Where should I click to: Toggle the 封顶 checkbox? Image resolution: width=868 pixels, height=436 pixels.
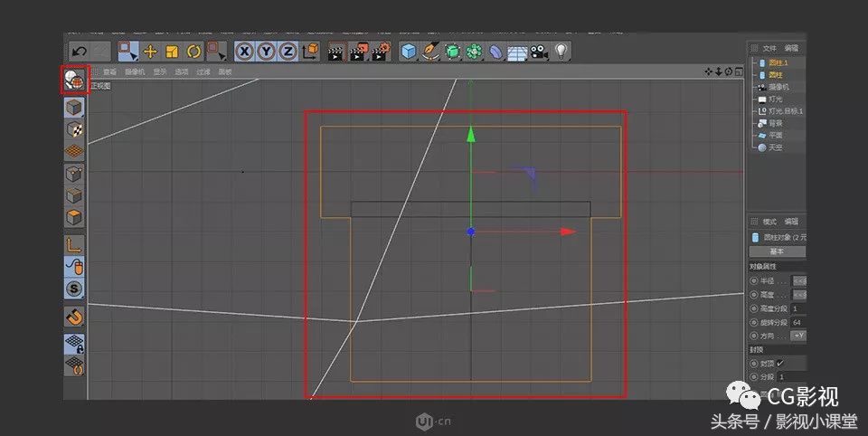[780, 364]
